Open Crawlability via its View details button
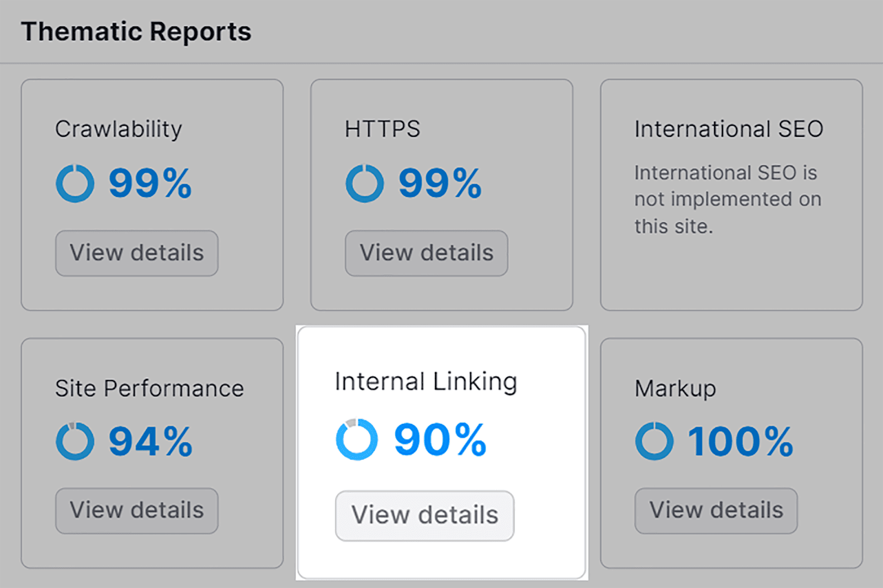Screen dimensions: 883x588 pos(136,253)
